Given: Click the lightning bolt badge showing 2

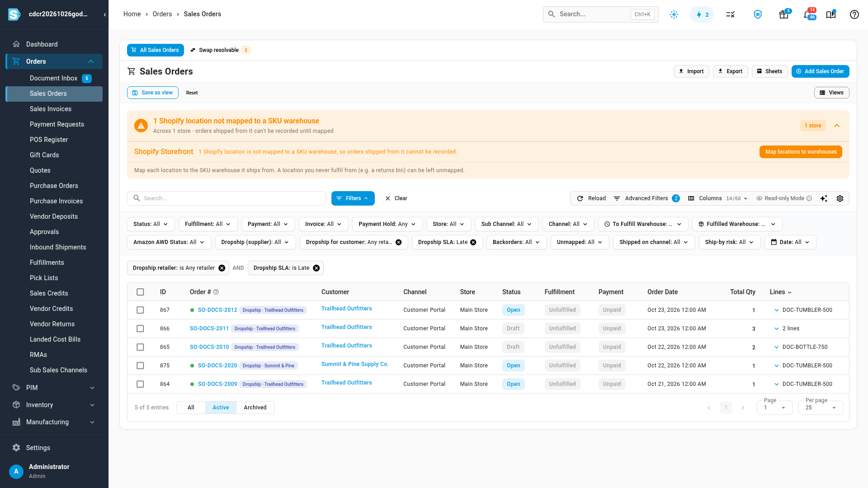Looking at the screenshot, I should click(702, 14).
